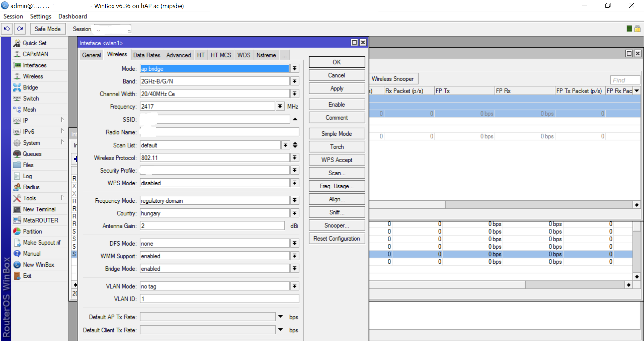This screenshot has width=644, height=341.
Task: Switch to the Nstreme tab
Action: 266,55
